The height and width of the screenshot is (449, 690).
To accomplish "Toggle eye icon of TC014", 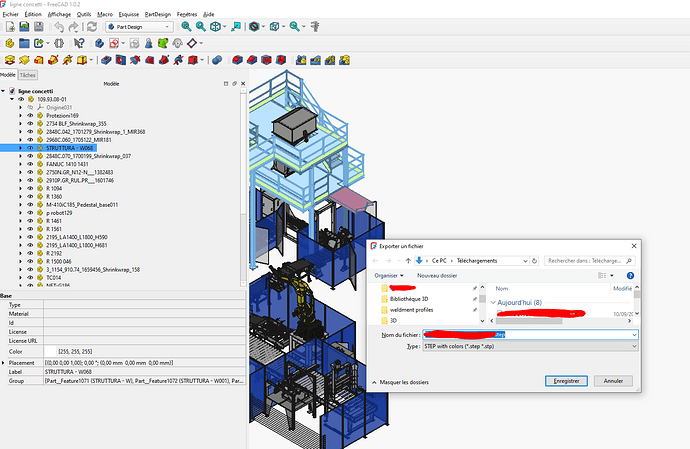I will (30, 277).
